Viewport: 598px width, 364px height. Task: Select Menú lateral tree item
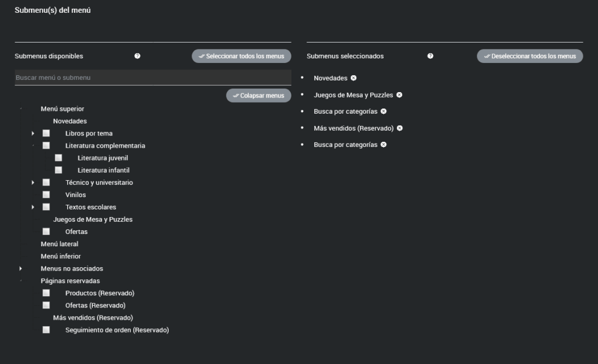60,244
